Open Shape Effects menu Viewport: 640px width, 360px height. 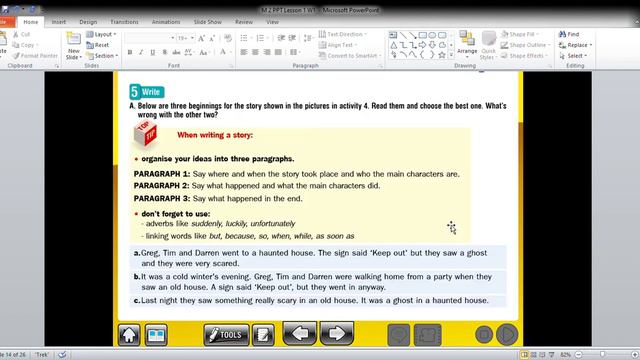[524, 56]
